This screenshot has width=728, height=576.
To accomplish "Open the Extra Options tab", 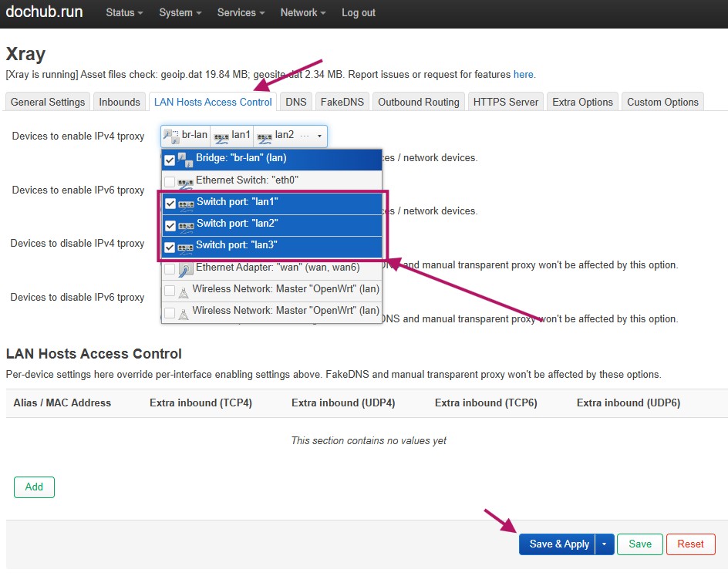I will (582, 102).
